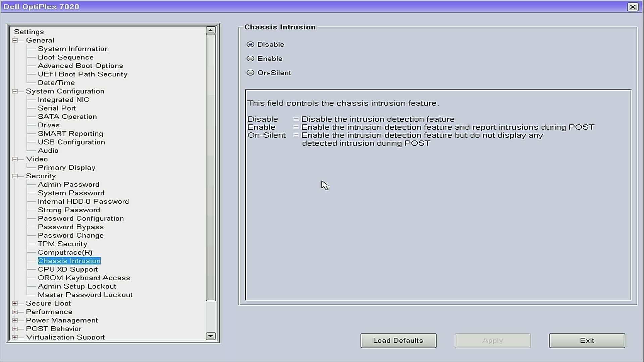The height and width of the screenshot is (362, 644).
Task: Select Boot Sequence settings
Action: [65, 57]
